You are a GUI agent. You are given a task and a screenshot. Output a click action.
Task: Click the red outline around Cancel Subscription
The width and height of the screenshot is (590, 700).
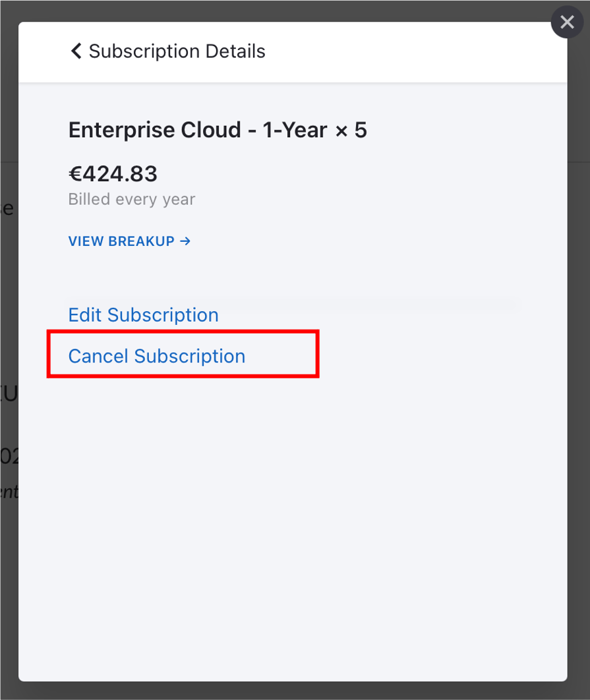click(x=318, y=354)
